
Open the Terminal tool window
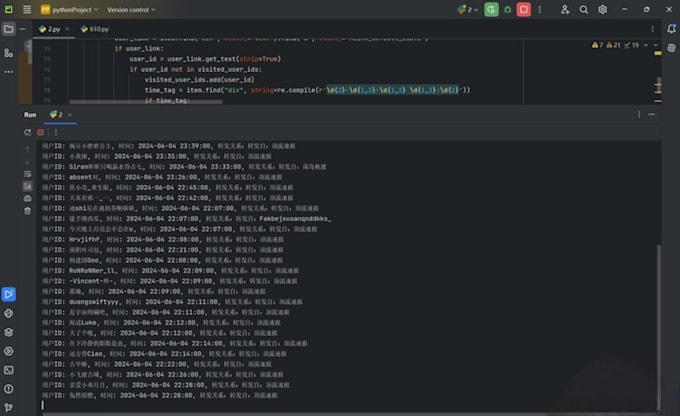click(8, 370)
